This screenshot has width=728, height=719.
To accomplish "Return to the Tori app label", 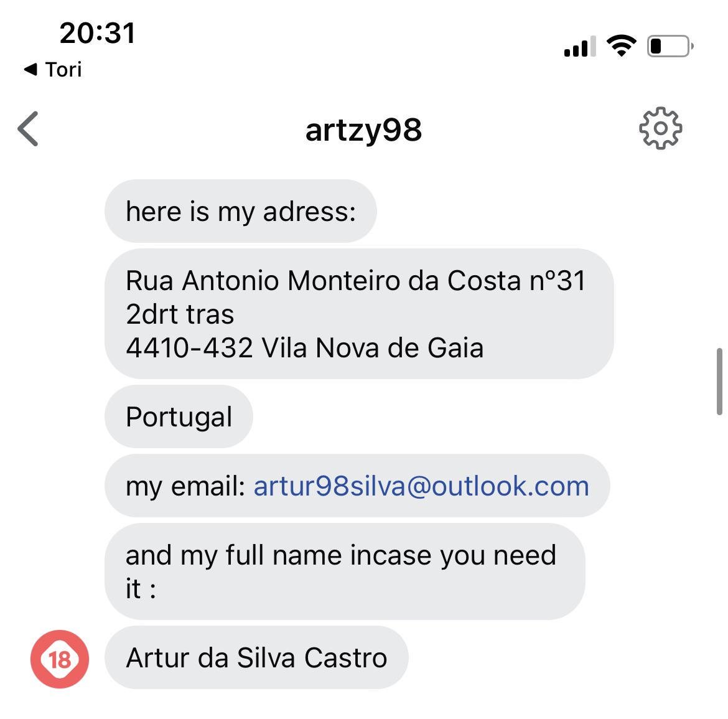I will coord(63,69).
